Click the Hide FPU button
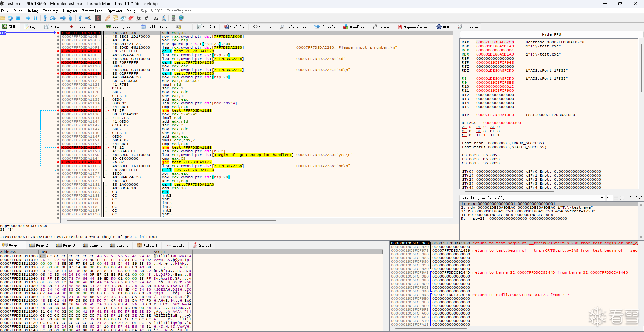The height and width of the screenshot is (332, 644). 551,34
